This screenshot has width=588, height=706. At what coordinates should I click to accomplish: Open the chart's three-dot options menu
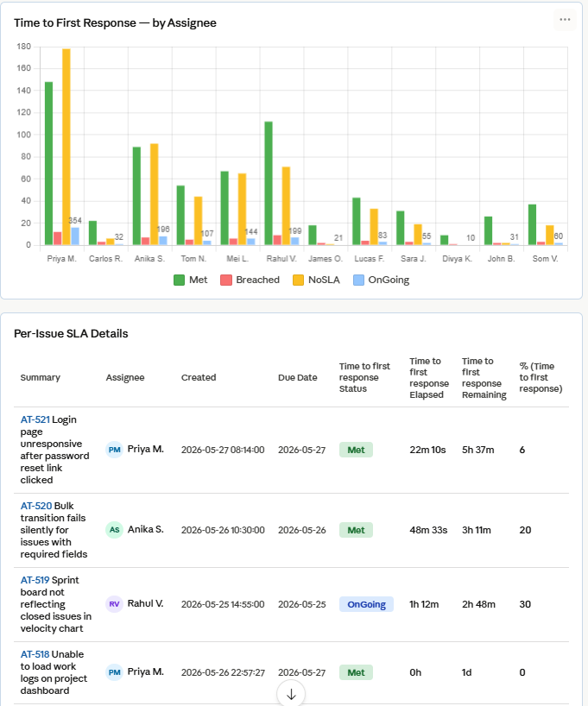click(x=565, y=20)
